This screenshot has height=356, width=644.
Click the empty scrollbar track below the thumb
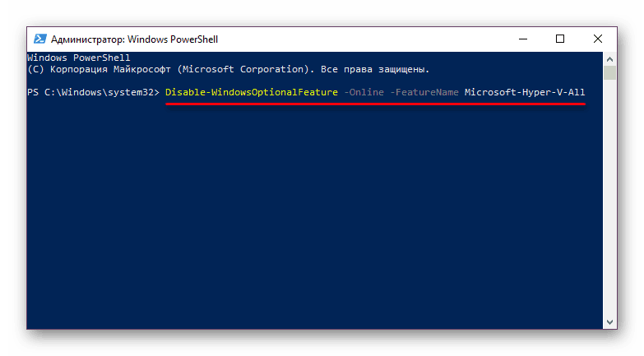(x=609, y=206)
